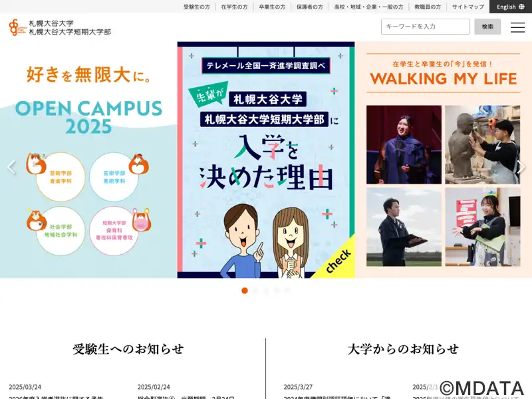Focus the キーワードを入力 search field
This screenshot has height=399, width=532.
(426, 27)
